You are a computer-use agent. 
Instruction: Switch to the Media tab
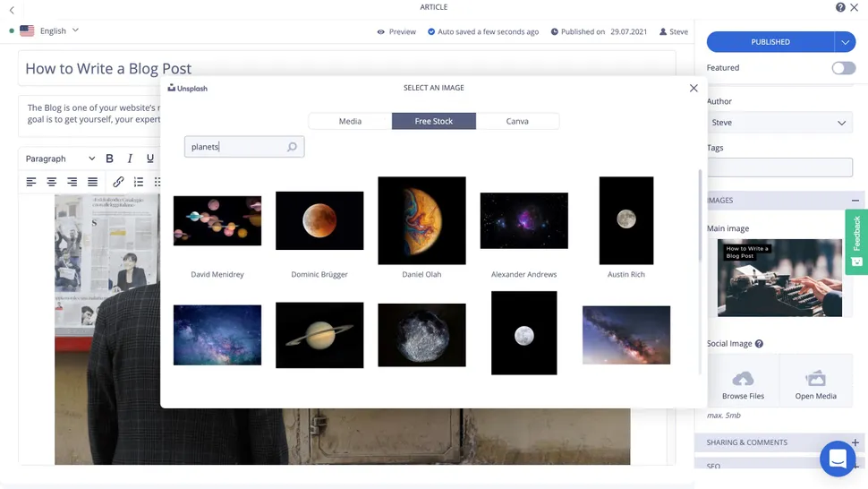(x=350, y=121)
